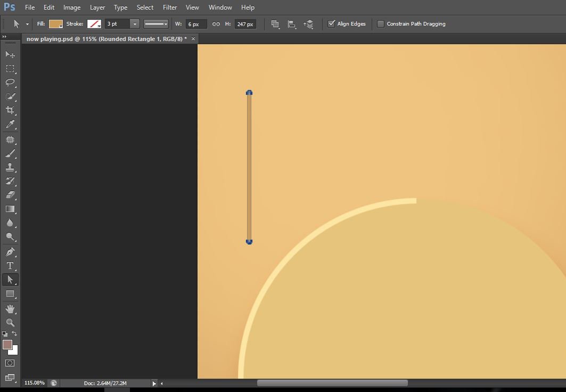This screenshot has height=392, width=566.
Task: Open the Fill color dropdown
Action: point(55,24)
